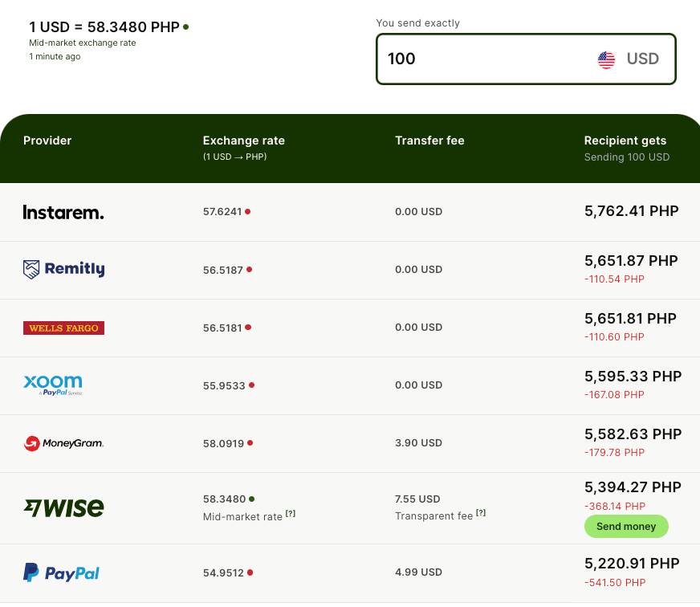Viewport: 700px width, 607px height.
Task: Open the Mid-market rate help tooltip [?]
Action: tap(291, 514)
